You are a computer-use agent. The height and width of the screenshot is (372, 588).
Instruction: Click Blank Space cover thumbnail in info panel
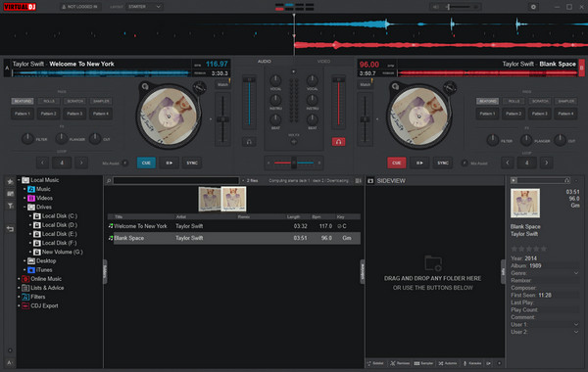tap(525, 203)
